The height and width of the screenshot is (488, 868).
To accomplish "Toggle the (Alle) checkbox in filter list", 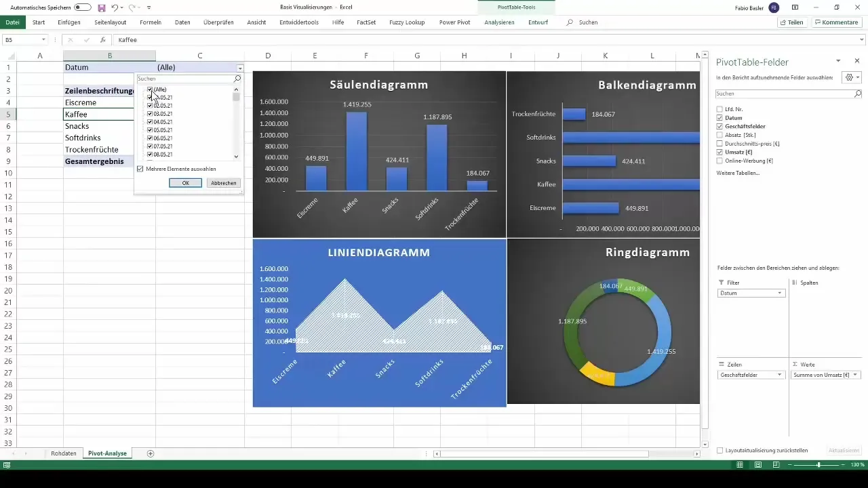I will click(x=150, y=89).
